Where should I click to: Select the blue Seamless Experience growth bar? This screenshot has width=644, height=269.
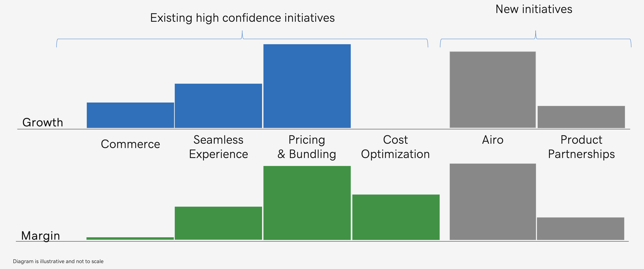[218, 106]
